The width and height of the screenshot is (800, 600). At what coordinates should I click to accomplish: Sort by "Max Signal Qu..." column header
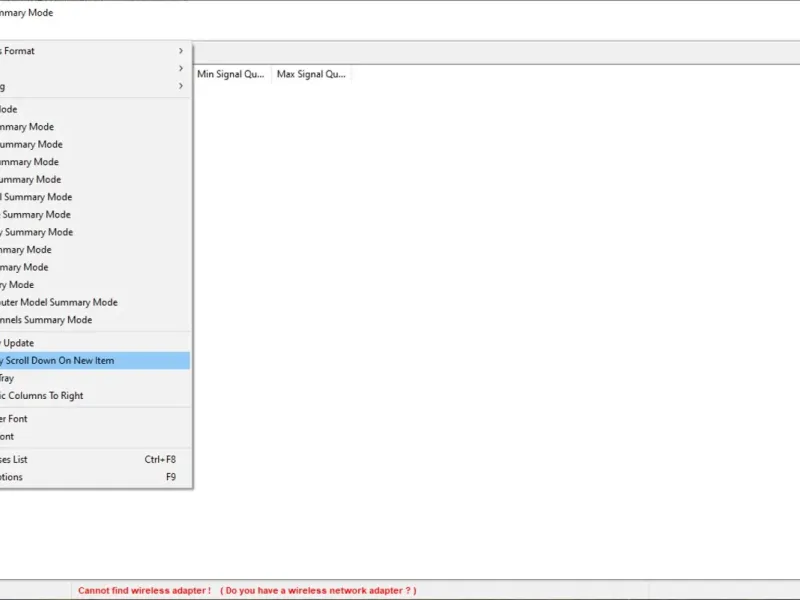[311, 74]
